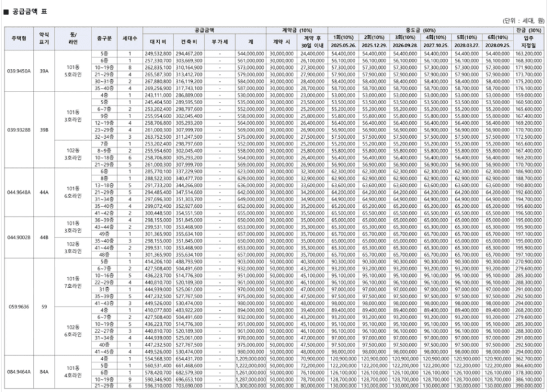
Task: Click post-contract amount '80,000,000'
Action: point(312,386)
